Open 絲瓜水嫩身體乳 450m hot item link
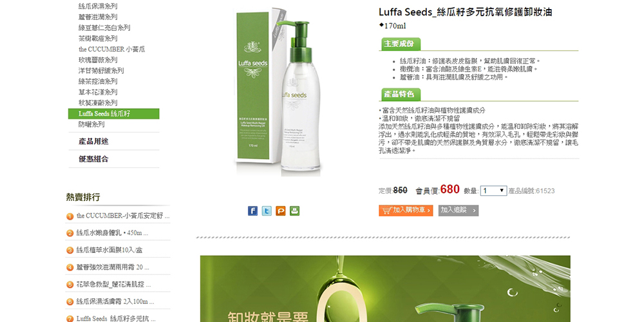Viewport: 644px width, 322px height. pyautogui.click(x=112, y=233)
